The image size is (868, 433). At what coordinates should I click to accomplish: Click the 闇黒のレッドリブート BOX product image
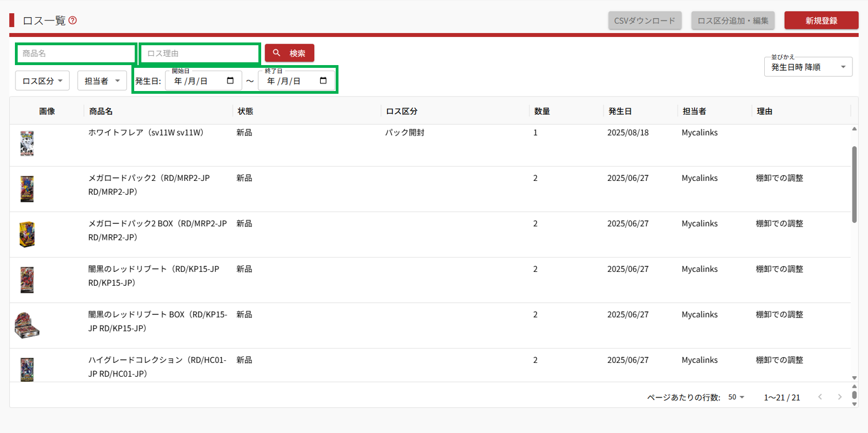[x=27, y=325]
